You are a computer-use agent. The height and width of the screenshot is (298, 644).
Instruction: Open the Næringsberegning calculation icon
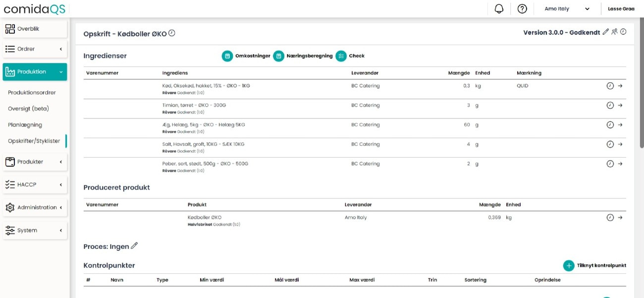pos(278,56)
